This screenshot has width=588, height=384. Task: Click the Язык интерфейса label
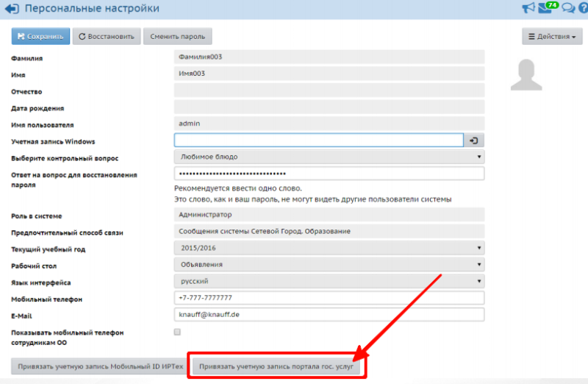(41, 282)
